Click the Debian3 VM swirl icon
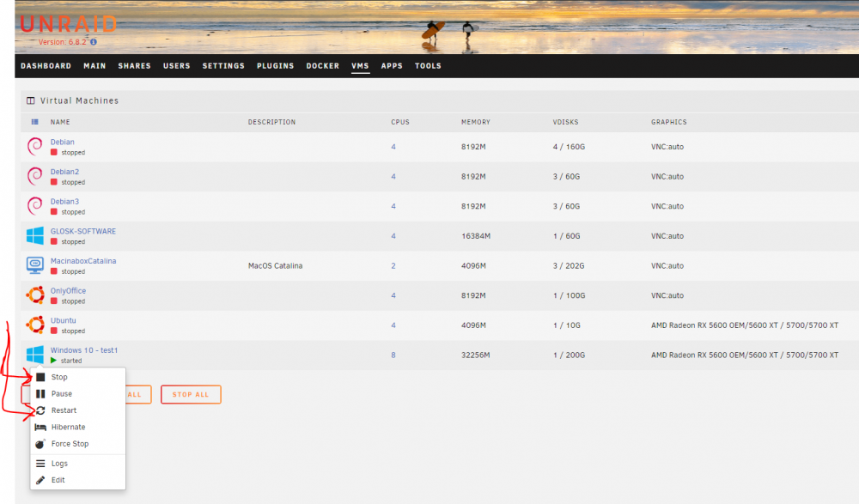 pyautogui.click(x=34, y=206)
